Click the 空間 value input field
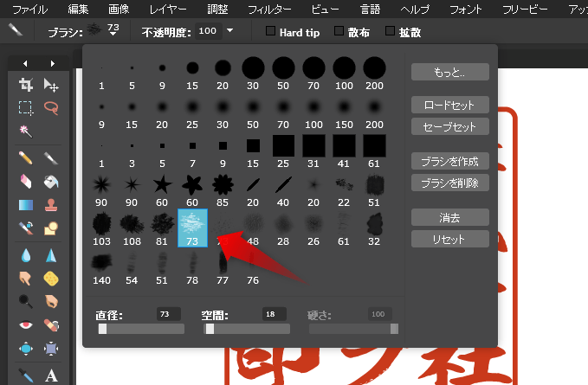The height and width of the screenshot is (385, 588). point(275,314)
